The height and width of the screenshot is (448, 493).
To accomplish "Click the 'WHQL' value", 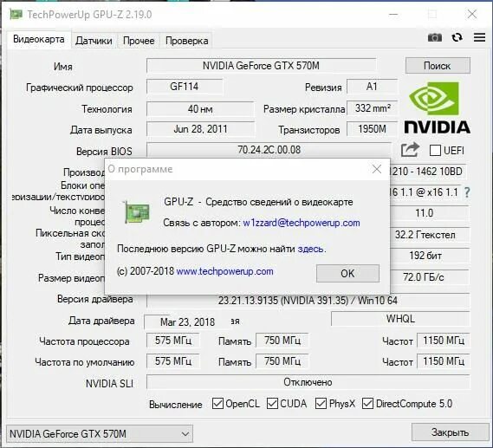I will coord(400,319).
